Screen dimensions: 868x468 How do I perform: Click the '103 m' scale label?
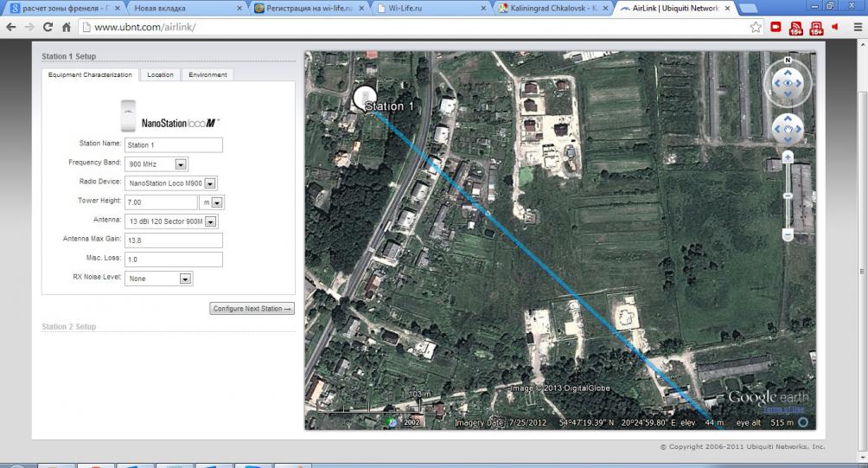(420, 394)
